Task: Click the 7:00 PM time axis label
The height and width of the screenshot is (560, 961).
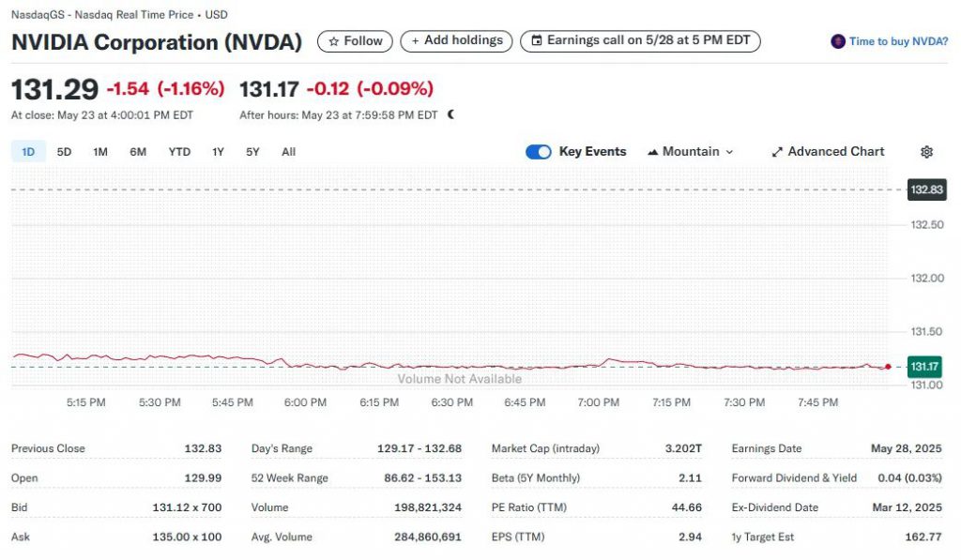Action: (x=598, y=402)
